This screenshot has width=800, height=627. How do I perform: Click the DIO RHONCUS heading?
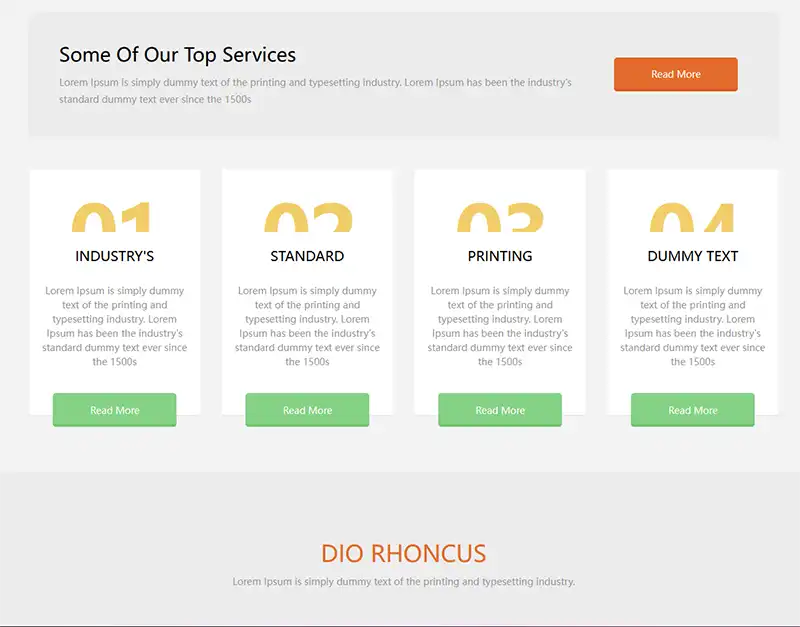click(404, 554)
